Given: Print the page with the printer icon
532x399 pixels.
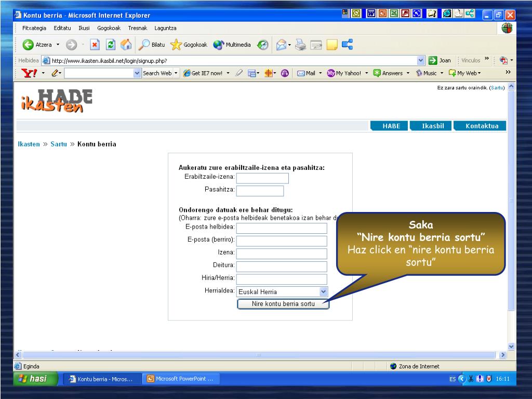Looking at the screenshot, I should (x=300, y=45).
